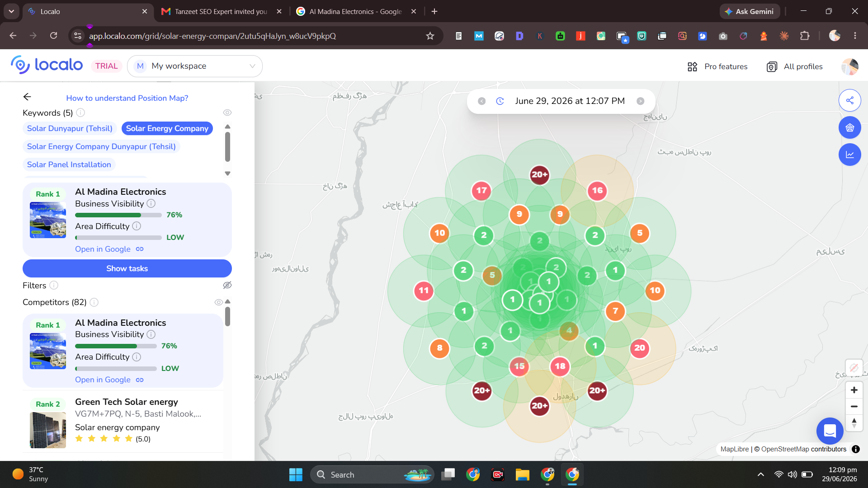Click Business Visibility bar in competitors list

[x=116, y=346]
